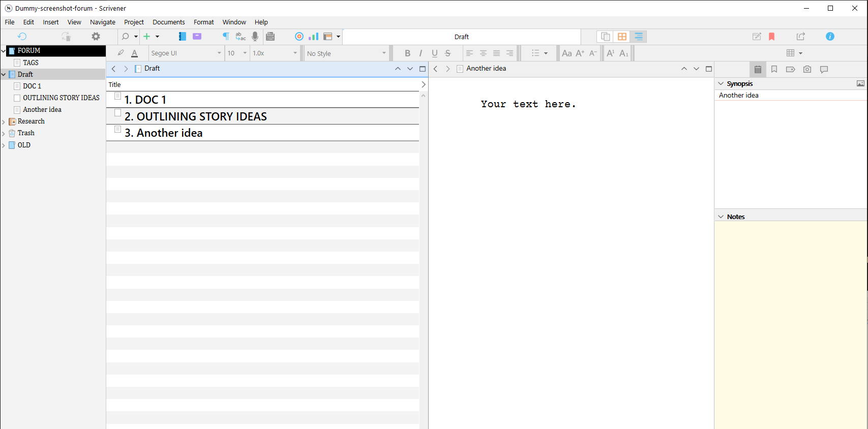Toggle Bold formatting

(407, 53)
